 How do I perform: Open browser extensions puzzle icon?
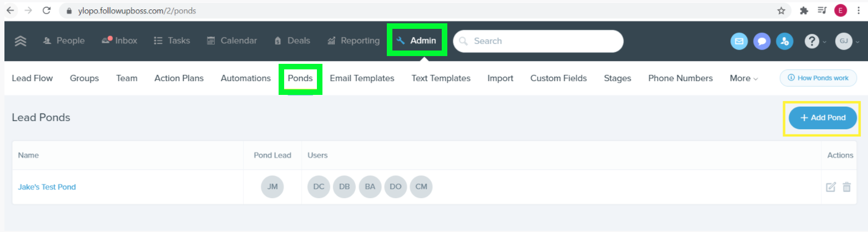click(804, 11)
